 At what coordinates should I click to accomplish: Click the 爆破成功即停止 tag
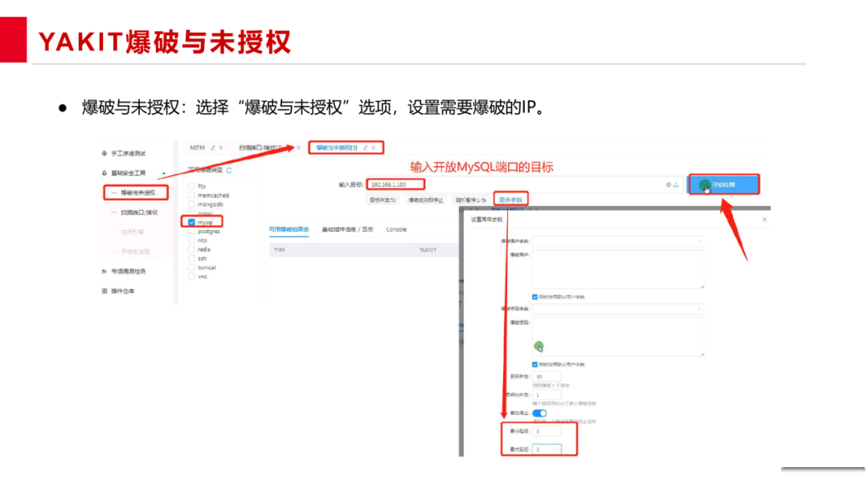point(426,200)
